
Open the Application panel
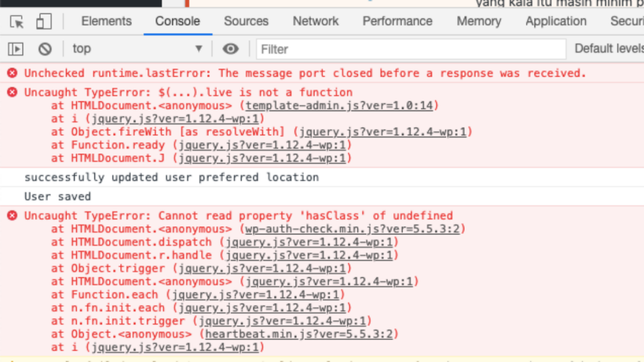click(x=555, y=21)
